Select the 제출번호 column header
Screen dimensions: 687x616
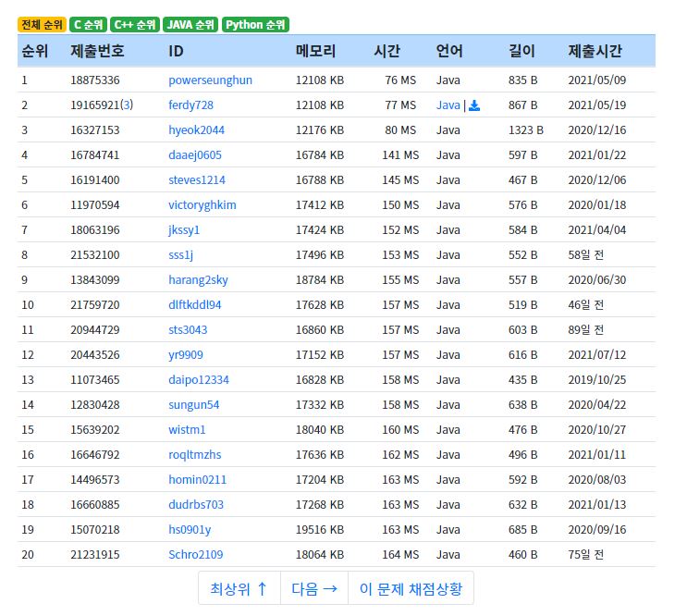pos(97,51)
